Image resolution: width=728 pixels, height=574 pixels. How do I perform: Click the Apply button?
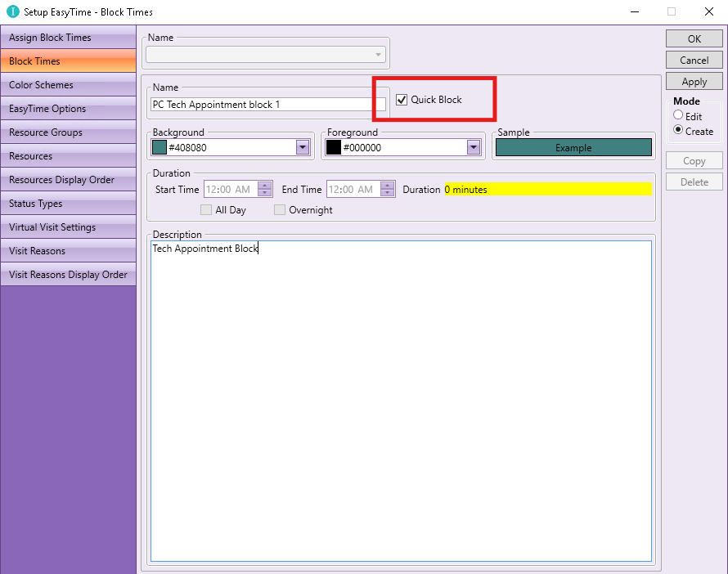point(694,82)
